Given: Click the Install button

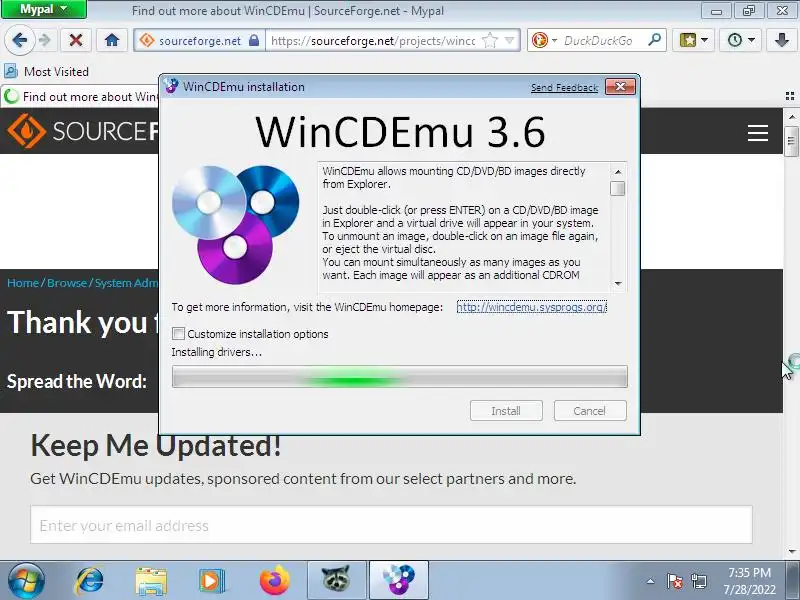Looking at the screenshot, I should [x=506, y=411].
